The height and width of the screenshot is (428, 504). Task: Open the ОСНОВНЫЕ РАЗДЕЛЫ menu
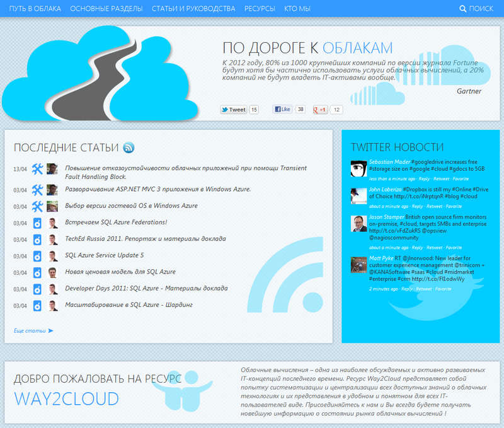point(106,9)
